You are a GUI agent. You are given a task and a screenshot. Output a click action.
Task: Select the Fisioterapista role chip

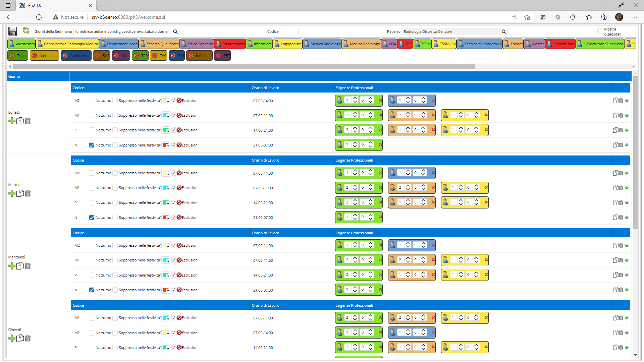pos(230,44)
